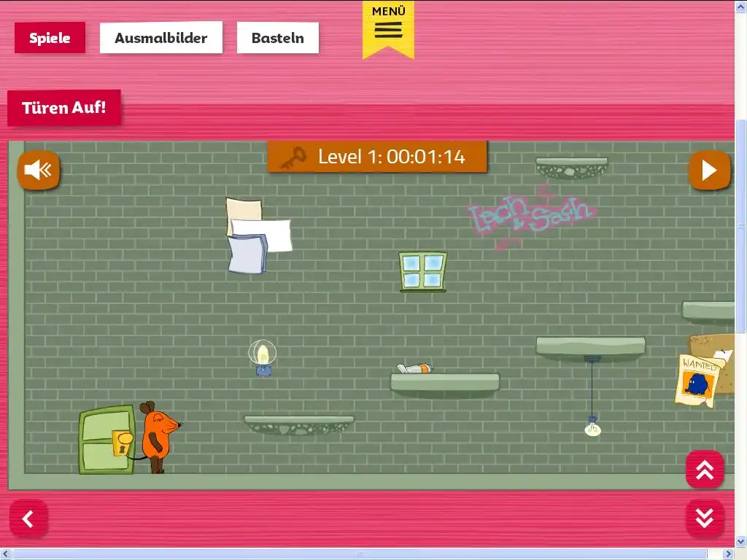Click the key icon in level banner

(x=293, y=157)
